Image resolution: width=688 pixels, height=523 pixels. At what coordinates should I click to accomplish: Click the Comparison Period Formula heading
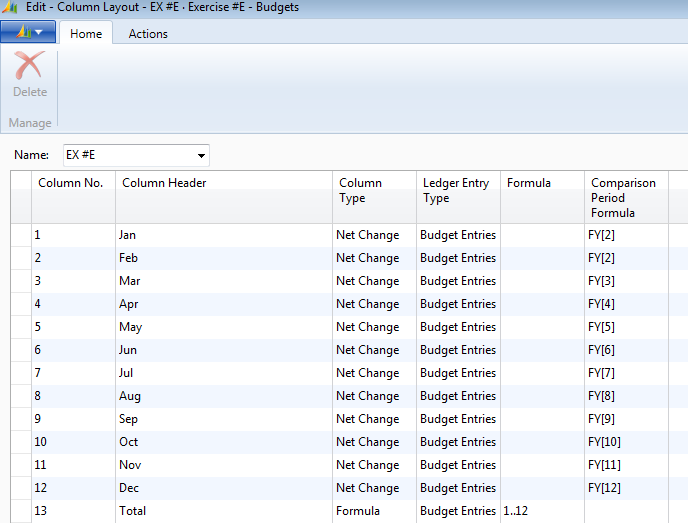(624, 198)
